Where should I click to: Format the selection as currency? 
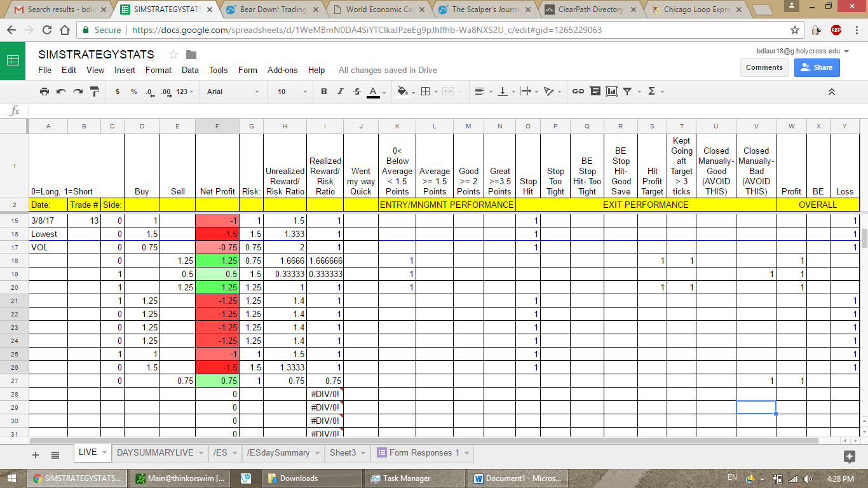tap(118, 91)
